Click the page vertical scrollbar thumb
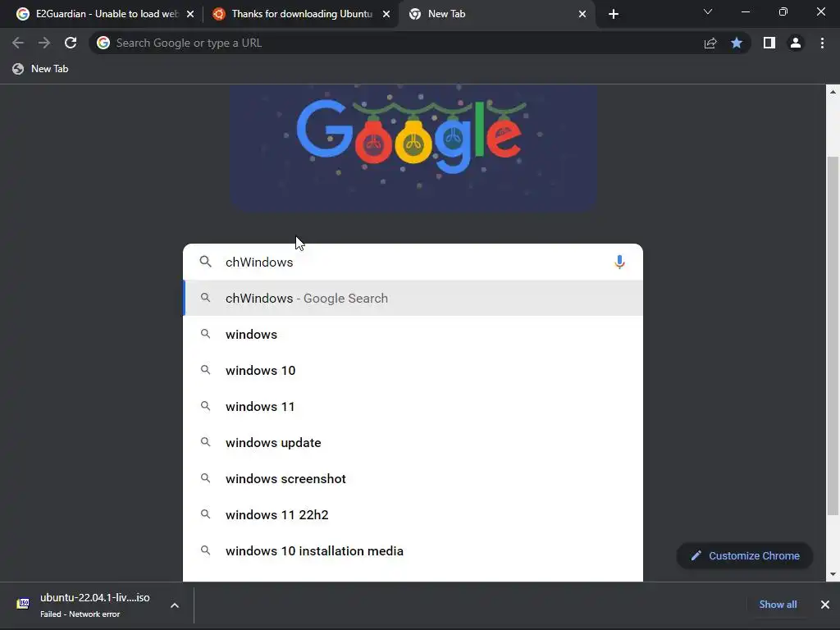This screenshot has height=630, width=840. tap(833, 336)
